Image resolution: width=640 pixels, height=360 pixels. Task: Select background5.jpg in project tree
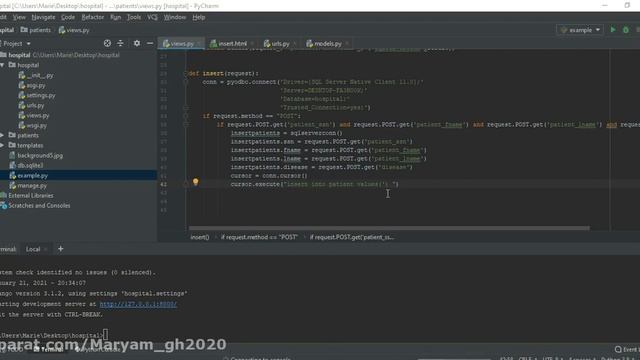pyautogui.click(x=36, y=156)
